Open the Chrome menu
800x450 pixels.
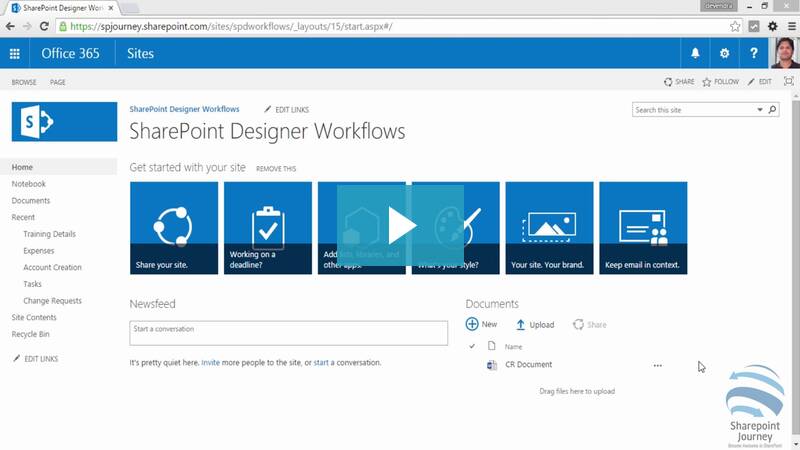[792, 26]
